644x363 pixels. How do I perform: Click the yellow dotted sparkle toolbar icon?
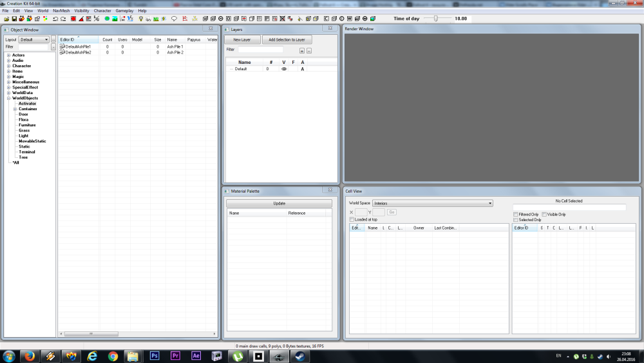[194, 19]
